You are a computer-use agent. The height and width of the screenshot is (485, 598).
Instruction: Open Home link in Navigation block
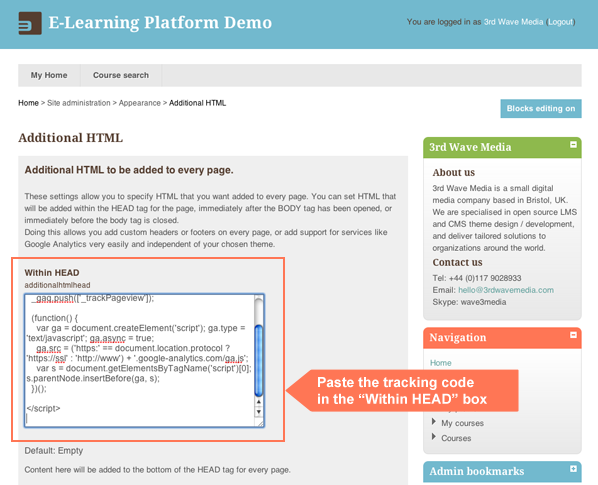pos(440,363)
